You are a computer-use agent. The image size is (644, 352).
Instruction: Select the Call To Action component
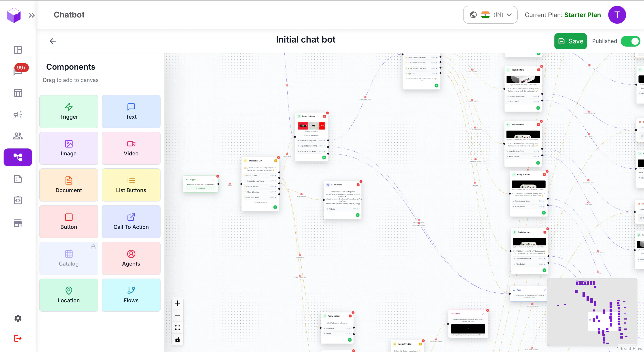[x=131, y=221]
